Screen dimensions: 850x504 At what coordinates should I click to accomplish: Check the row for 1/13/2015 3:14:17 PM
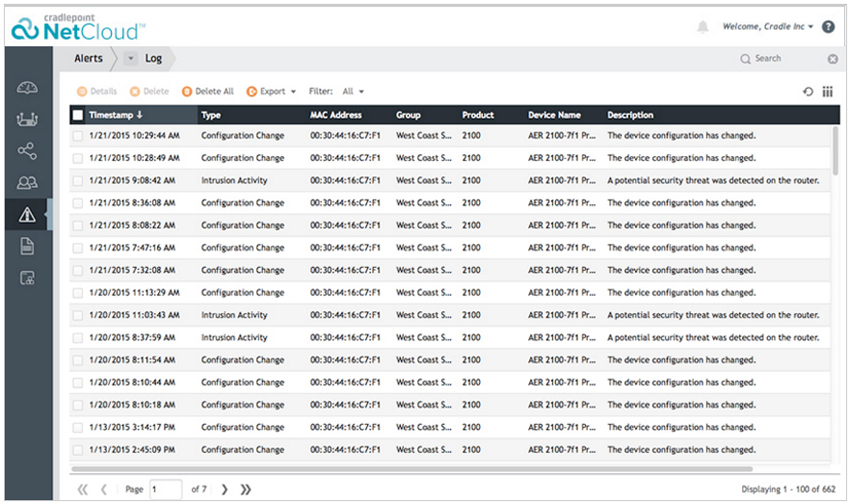coord(78,428)
